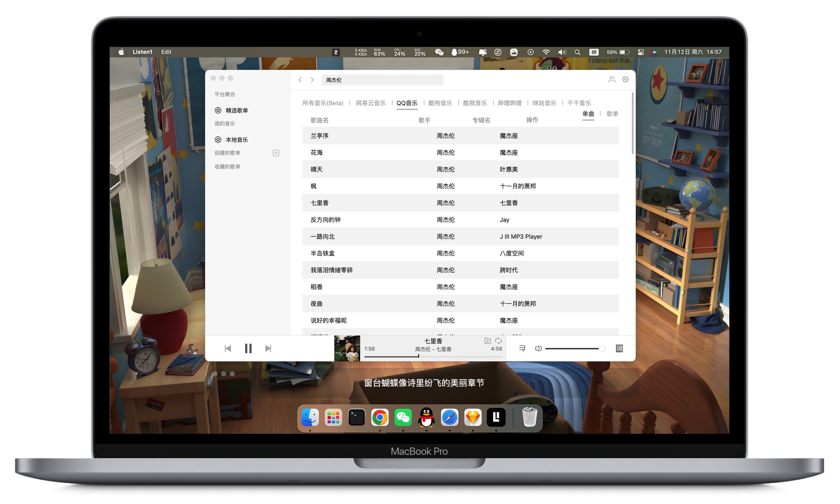Open the current playlist queue icon
840x504 pixels.
point(522,348)
